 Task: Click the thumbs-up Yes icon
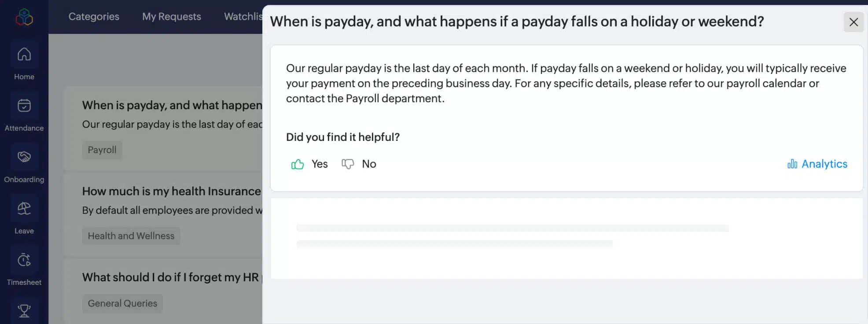pos(298,164)
